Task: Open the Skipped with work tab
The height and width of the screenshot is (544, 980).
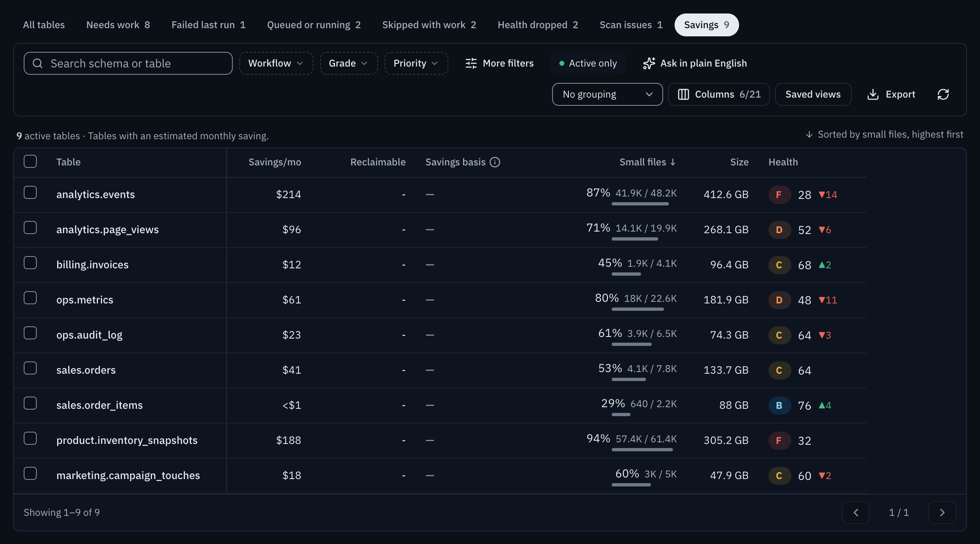Action: pyautogui.click(x=429, y=25)
